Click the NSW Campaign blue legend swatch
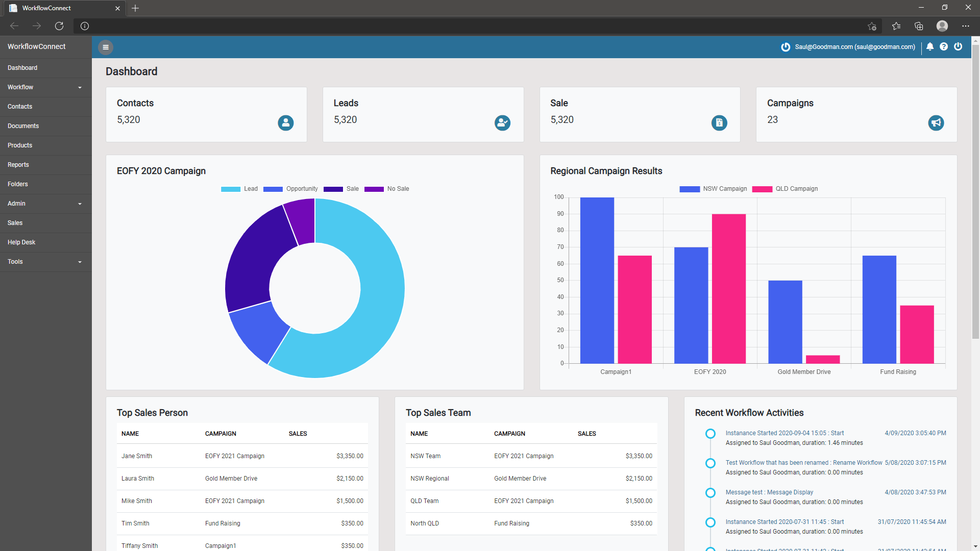Viewport: 980px width, 551px height. [x=690, y=189]
